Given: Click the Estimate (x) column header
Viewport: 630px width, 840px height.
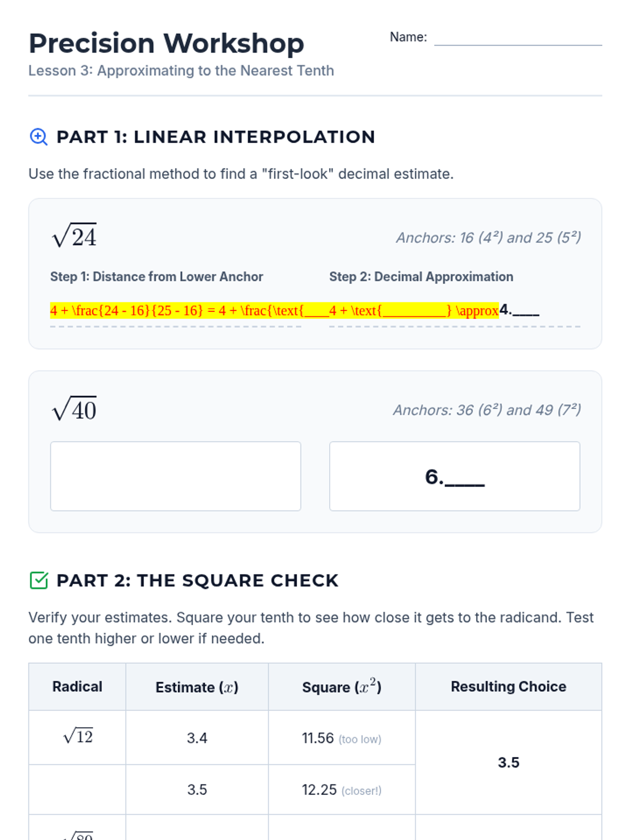Looking at the screenshot, I should (197, 687).
